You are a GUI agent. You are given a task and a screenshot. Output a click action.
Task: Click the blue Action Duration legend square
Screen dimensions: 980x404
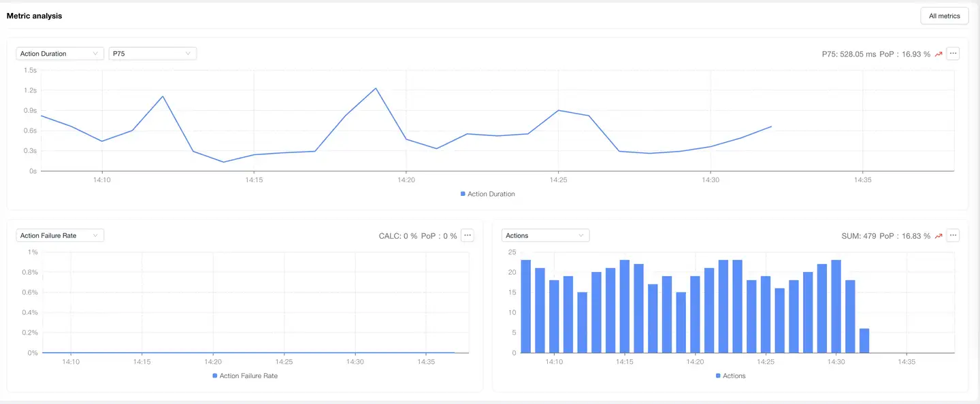point(463,194)
